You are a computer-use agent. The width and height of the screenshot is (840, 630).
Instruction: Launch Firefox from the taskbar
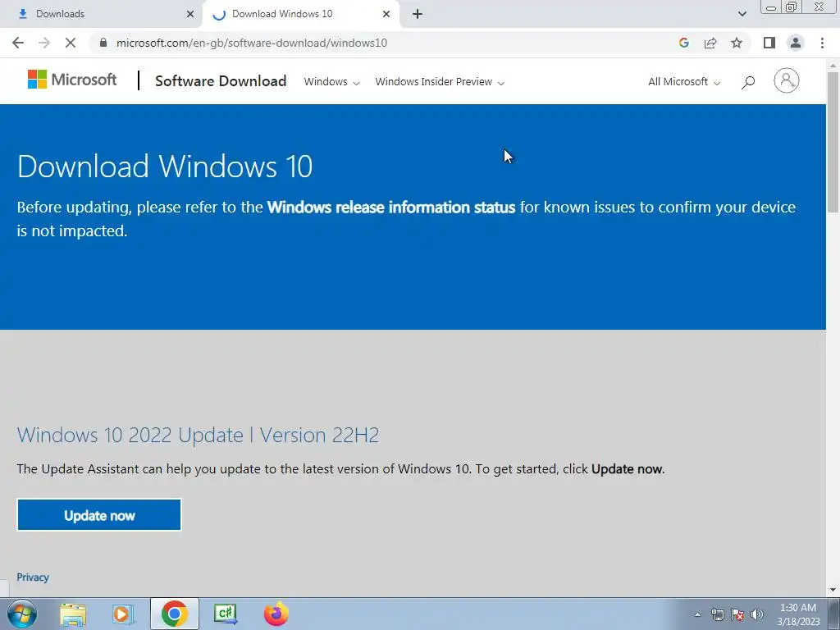[x=276, y=614]
